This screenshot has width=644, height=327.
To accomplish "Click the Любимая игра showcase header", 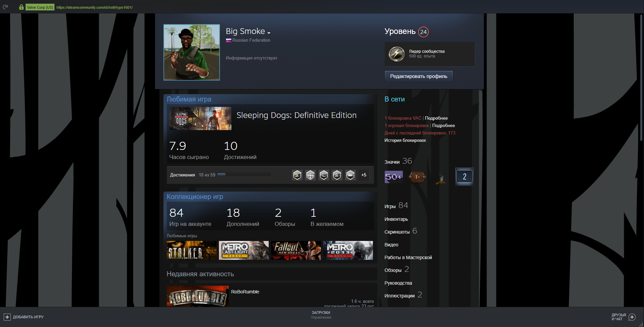I will tap(189, 99).
